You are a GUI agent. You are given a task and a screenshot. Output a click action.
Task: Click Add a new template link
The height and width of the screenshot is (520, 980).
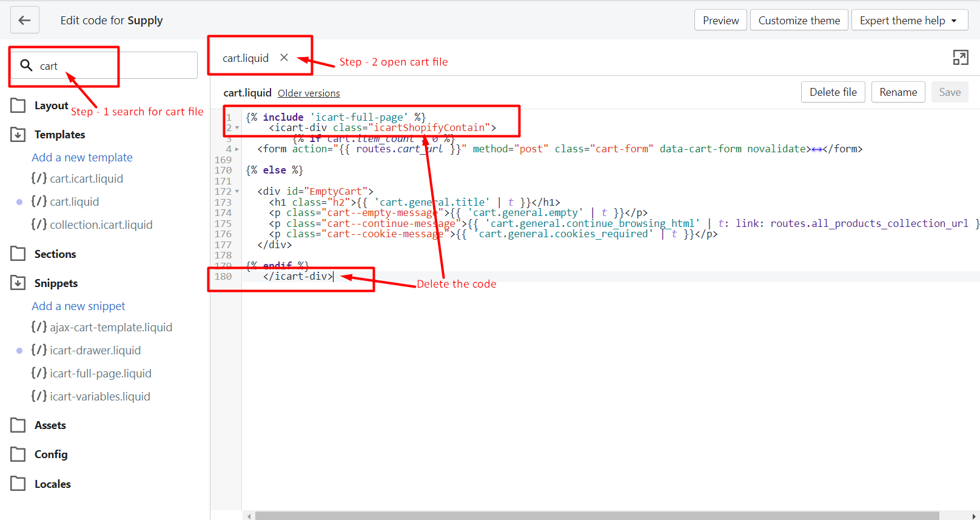coord(82,158)
